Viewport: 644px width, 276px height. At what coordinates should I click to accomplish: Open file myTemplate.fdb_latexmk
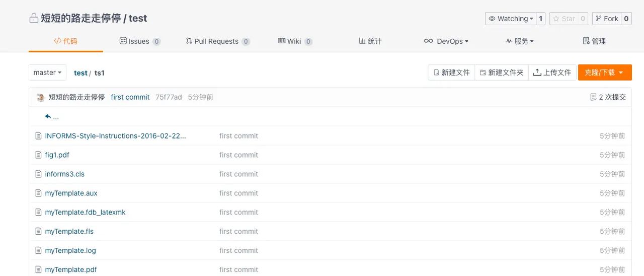click(85, 213)
